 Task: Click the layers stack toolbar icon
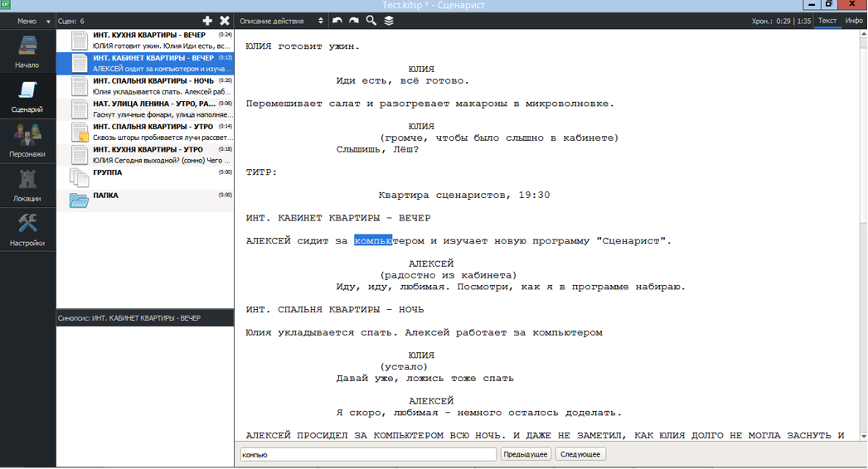point(389,21)
